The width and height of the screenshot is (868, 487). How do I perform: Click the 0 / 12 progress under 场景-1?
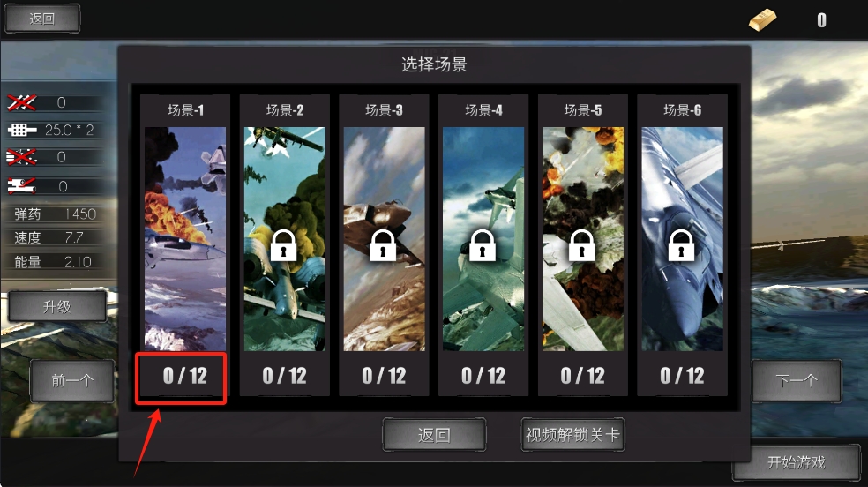[185, 377]
